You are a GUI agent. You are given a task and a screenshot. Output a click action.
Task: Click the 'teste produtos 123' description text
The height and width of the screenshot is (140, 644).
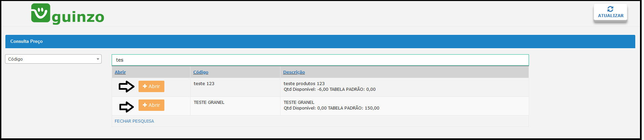(x=304, y=83)
